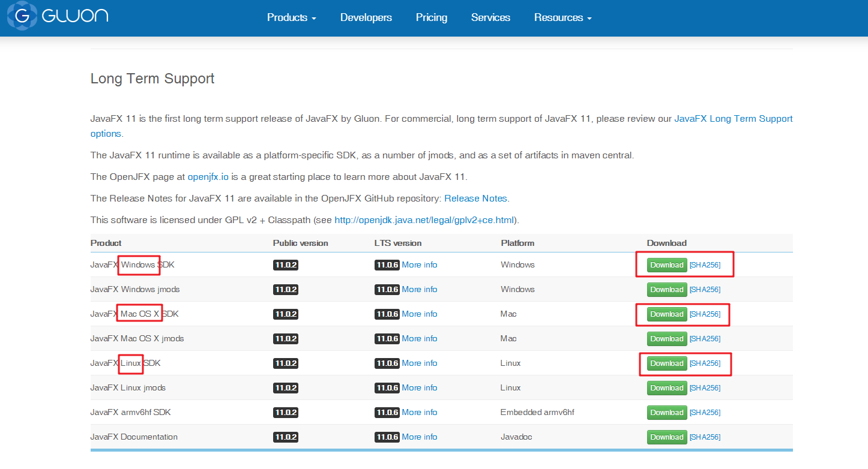Click the 'Long Term Support' heading
Screen dimensions: 868x469
click(152, 79)
